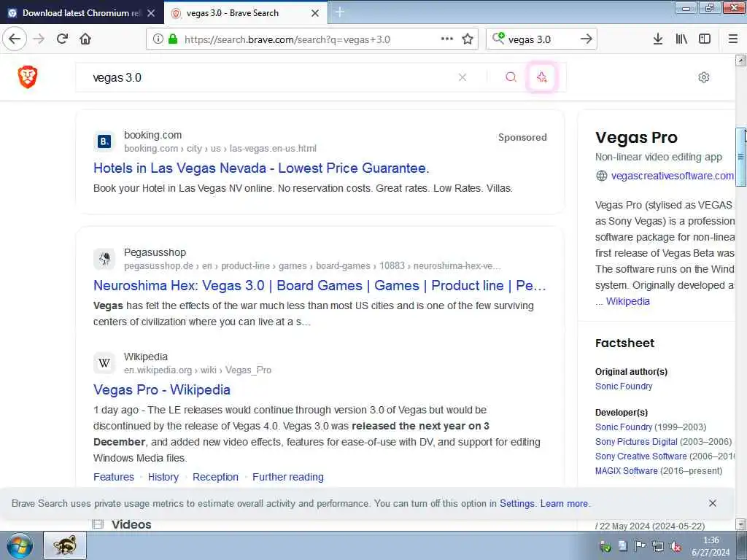Click the raccoon taskbar application
The width and height of the screenshot is (747, 560).
(65, 545)
